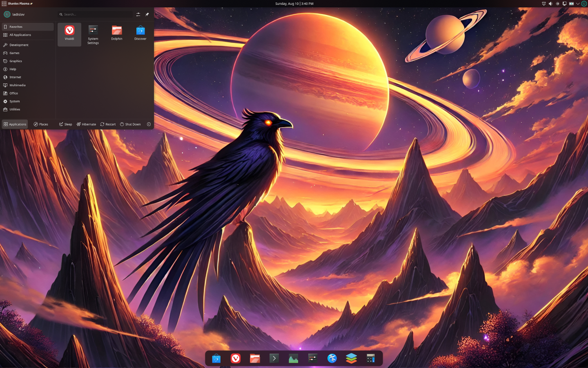Open the Internet category
The height and width of the screenshot is (368, 588).
15,77
